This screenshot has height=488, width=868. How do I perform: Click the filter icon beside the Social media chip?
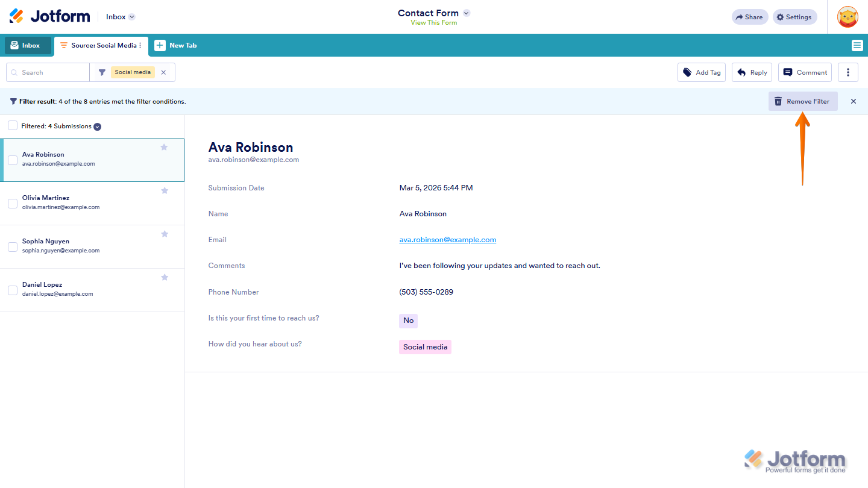(x=101, y=72)
